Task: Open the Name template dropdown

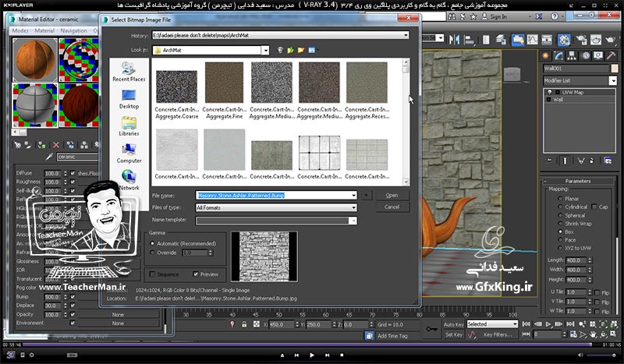Action: point(353,221)
